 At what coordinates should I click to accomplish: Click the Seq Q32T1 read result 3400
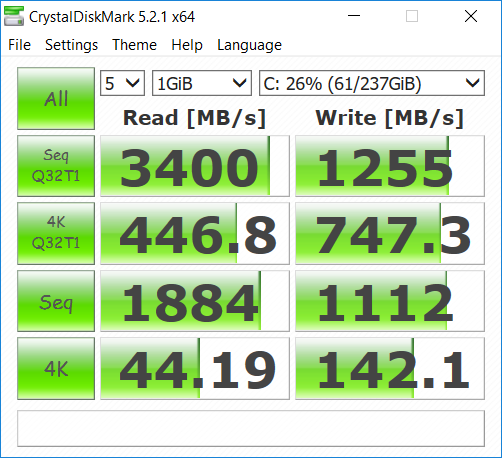195,166
